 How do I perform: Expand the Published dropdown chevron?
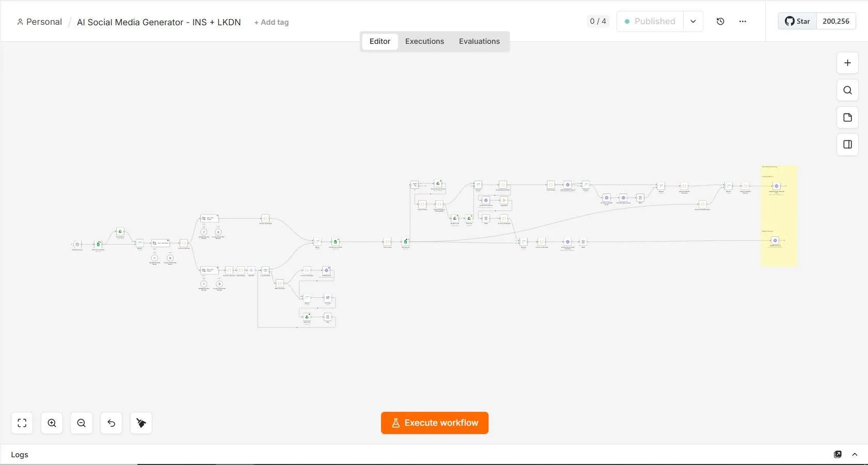(x=693, y=22)
